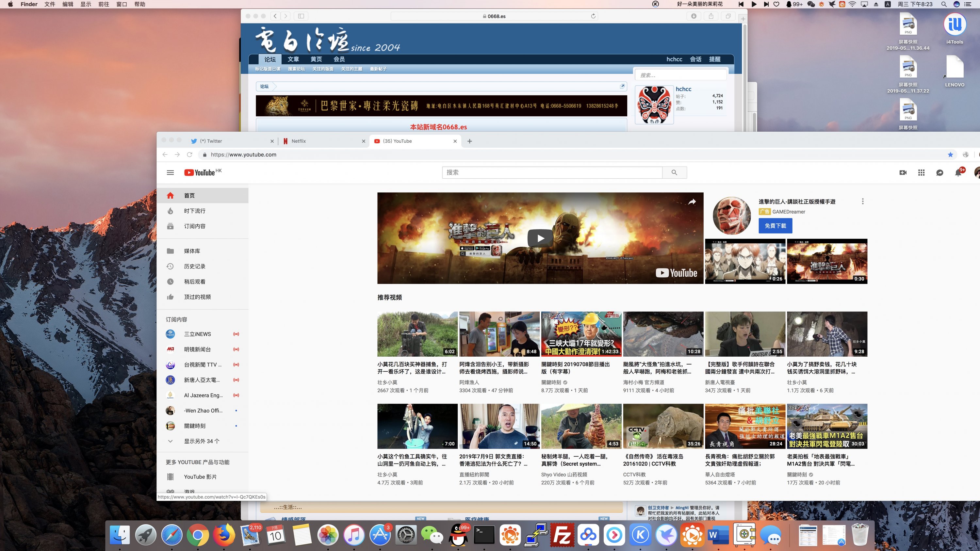Open the 三峽大壩 video thumbnail
This screenshot has height=551, width=980.
pyautogui.click(x=581, y=334)
